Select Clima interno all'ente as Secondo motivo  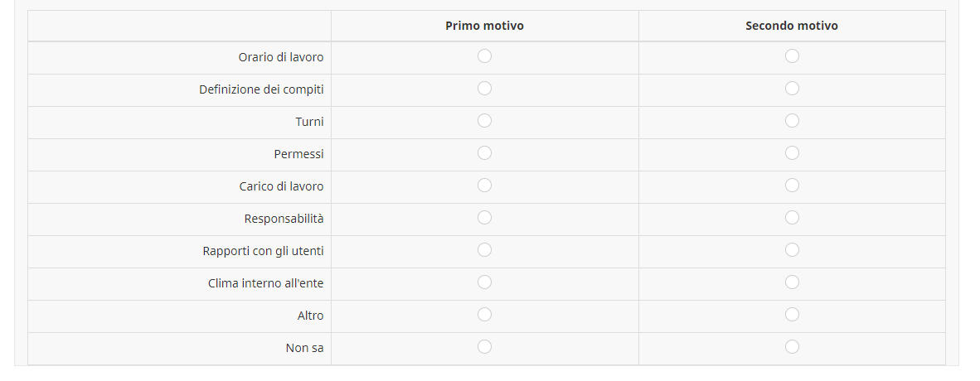pos(792,282)
